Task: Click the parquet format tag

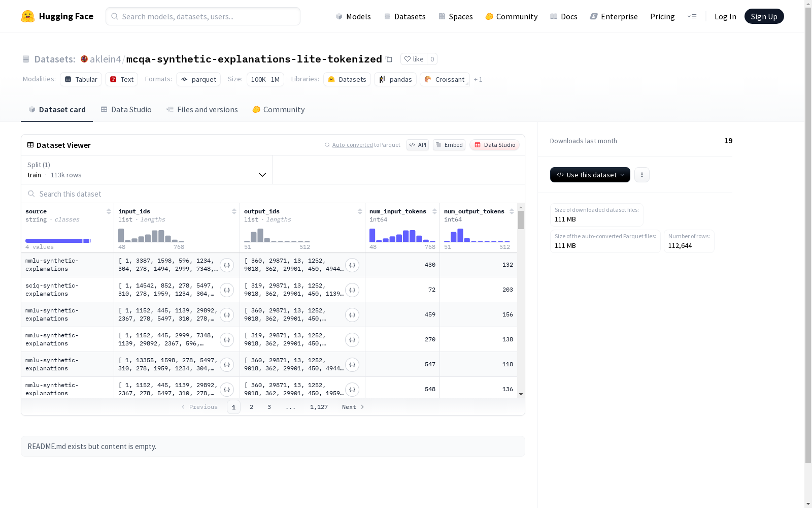Action: [x=198, y=79]
